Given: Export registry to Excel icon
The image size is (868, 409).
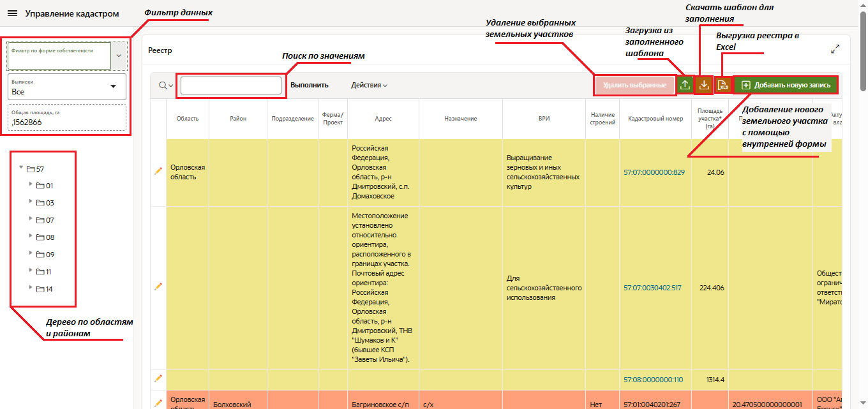Looking at the screenshot, I should [723, 85].
